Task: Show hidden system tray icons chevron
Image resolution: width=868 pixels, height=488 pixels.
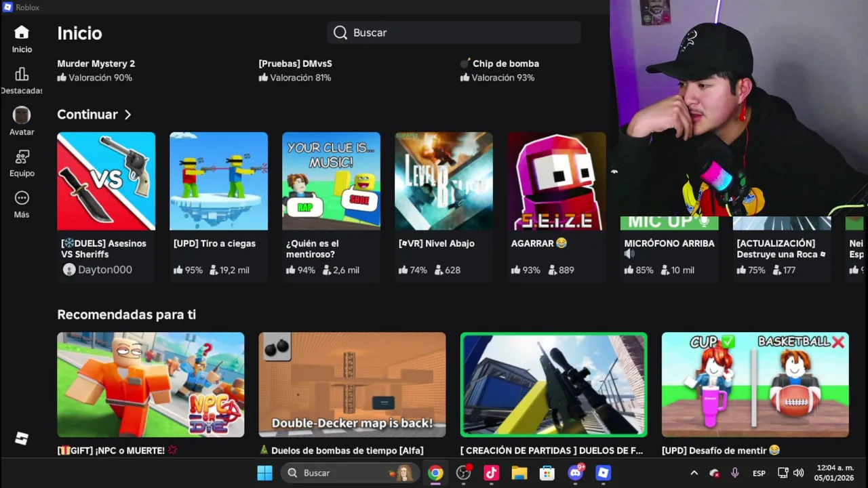Action: click(x=694, y=473)
